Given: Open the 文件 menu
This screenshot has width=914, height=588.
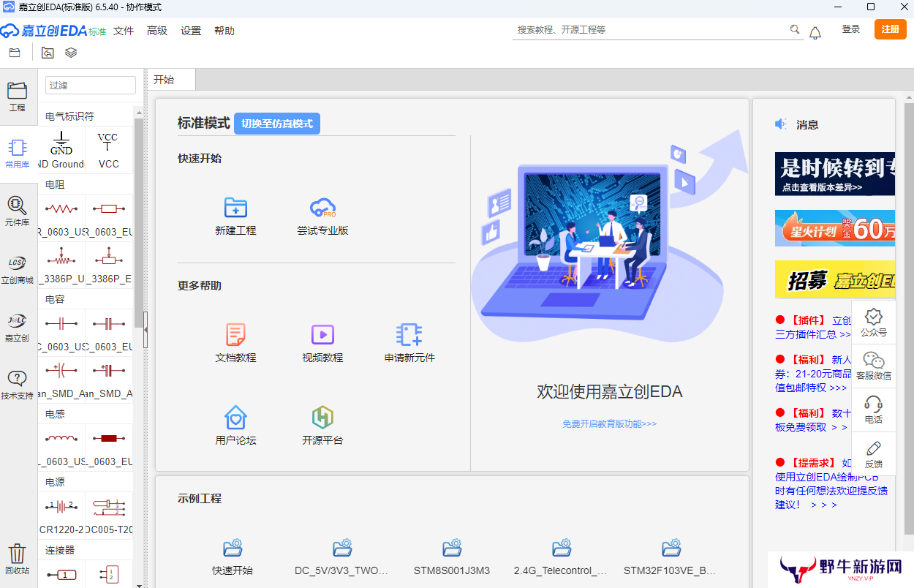Looking at the screenshot, I should pyautogui.click(x=124, y=31).
